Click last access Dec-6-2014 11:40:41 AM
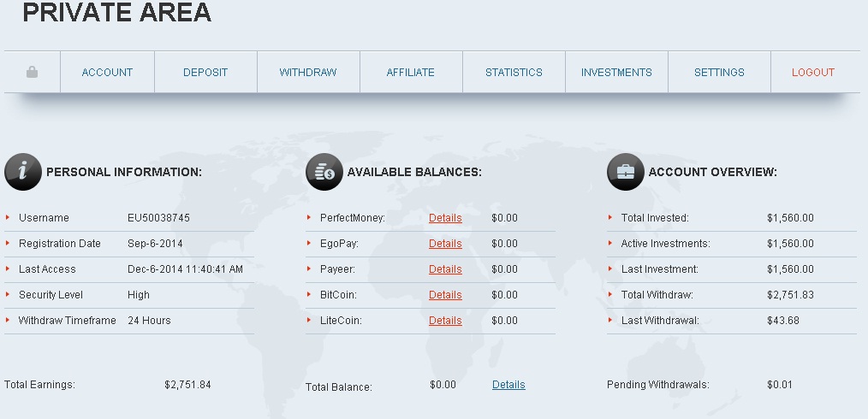868x419 pixels. pos(185,269)
